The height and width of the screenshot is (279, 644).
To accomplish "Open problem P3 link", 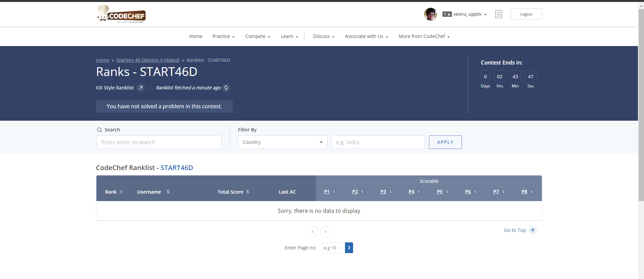I will [x=383, y=192].
